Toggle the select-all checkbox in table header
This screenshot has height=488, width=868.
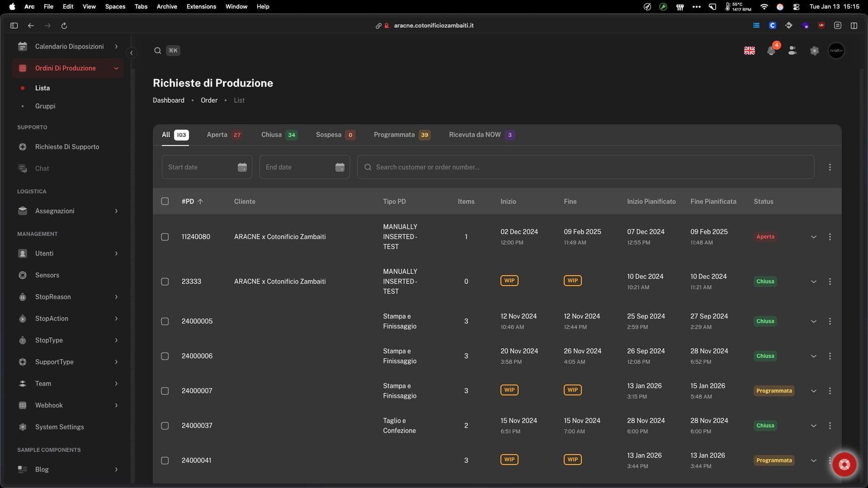coord(165,202)
